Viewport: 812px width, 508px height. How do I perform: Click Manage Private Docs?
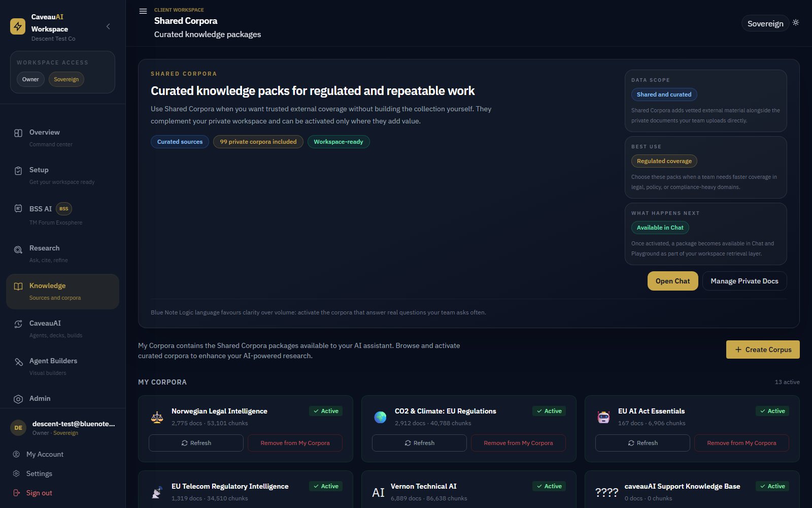745,281
